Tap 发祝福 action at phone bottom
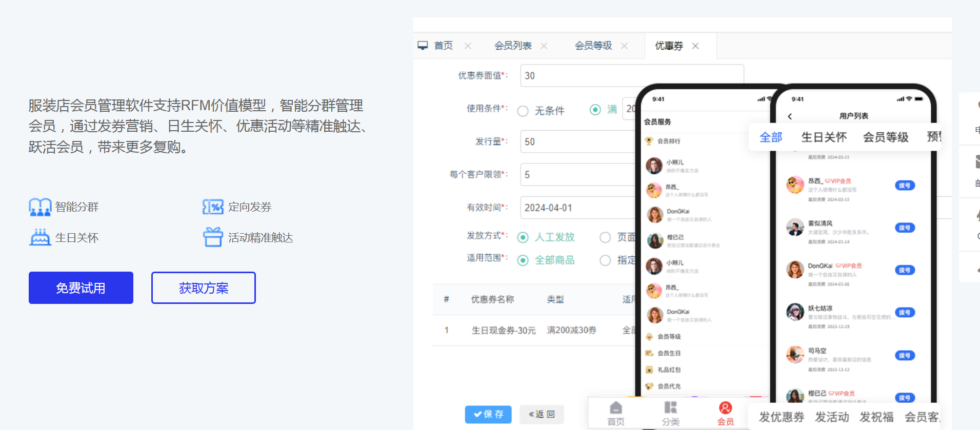Image resolution: width=980 pixels, height=430 pixels. [x=876, y=417]
